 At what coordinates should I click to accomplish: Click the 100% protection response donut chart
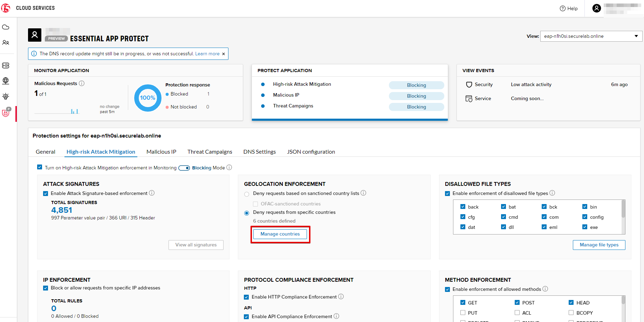click(148, 98)
